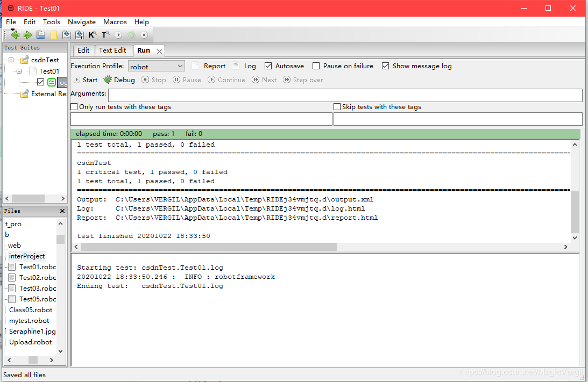Close the Run tab
This screenshot has height=382, width=588.
click(x=159, y=51)
